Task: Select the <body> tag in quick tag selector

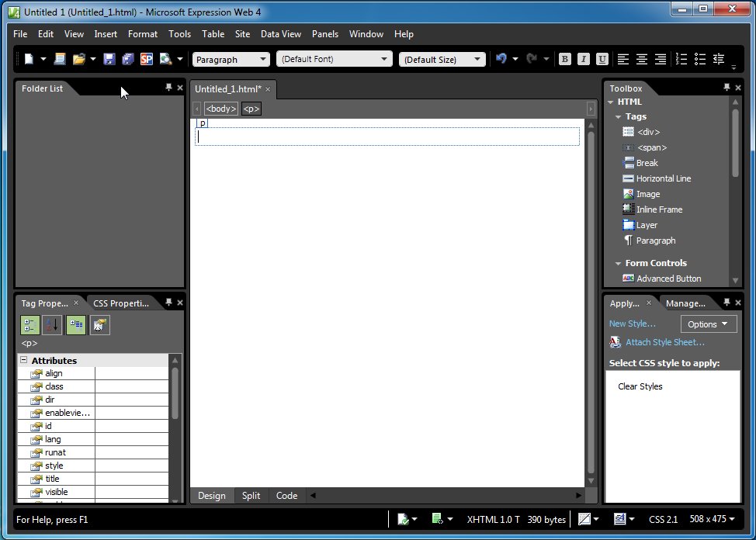Action: pos(220,109)
